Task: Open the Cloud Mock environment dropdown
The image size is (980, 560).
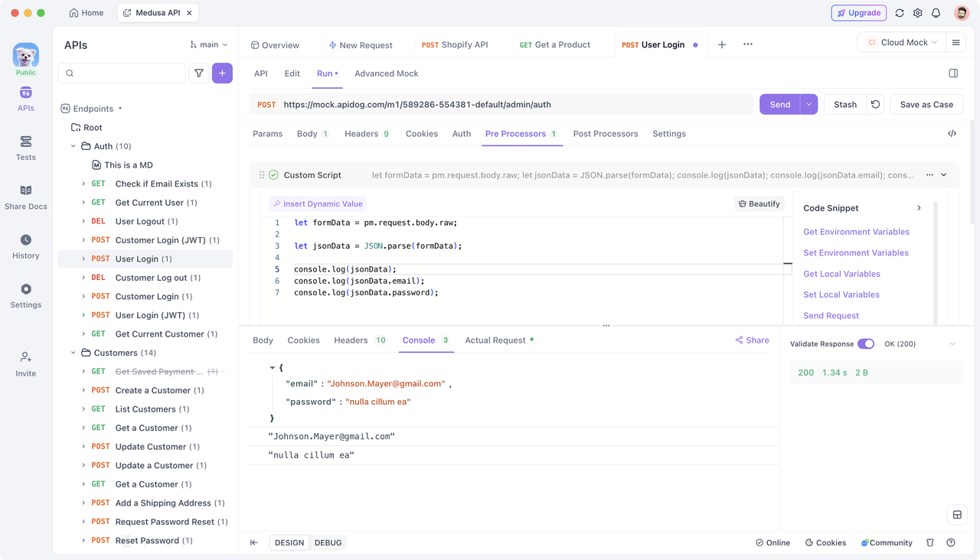Action: tap(901, 43)
